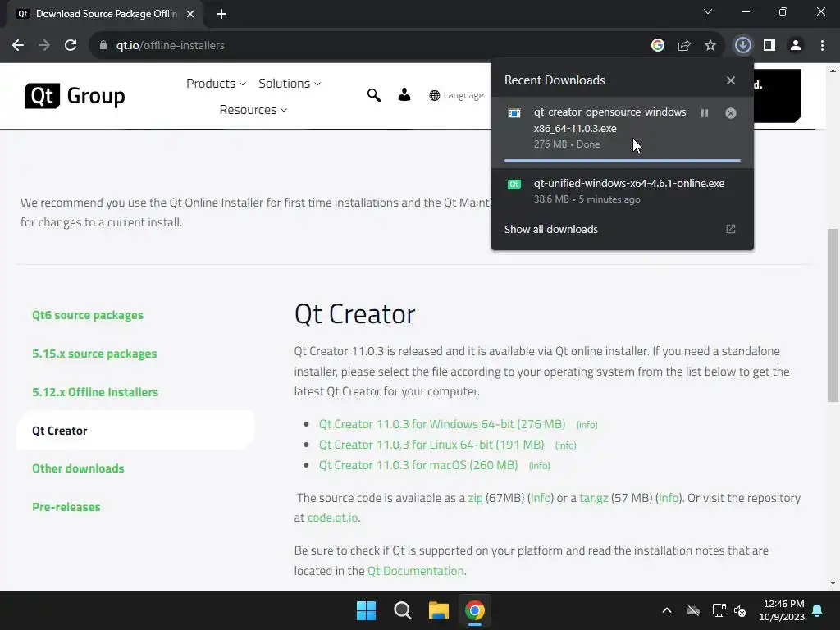Open the Chrome side panel
This screenshot has height=630, width=840.
pyautogui.click(x=769, y=46)
